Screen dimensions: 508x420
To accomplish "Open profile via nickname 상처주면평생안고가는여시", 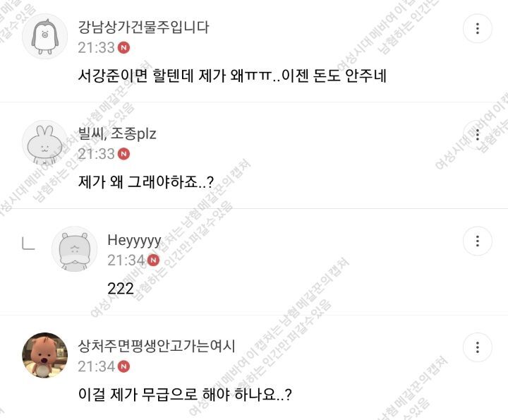I will [157, 346].
